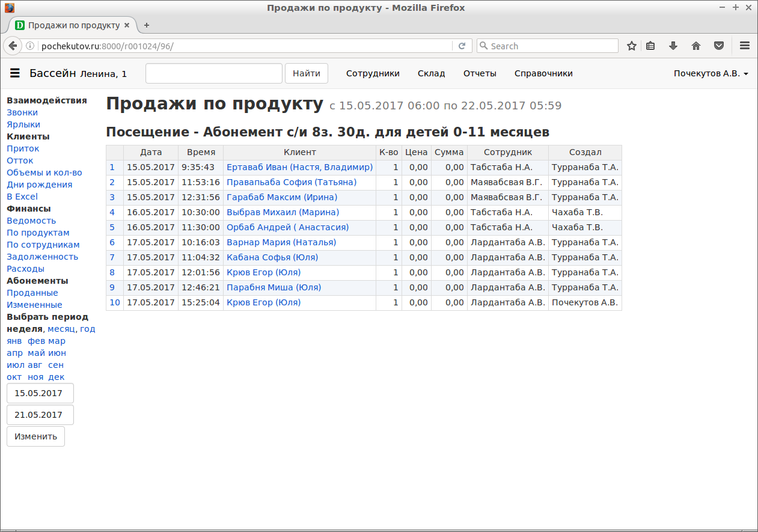Select the Продажи по продукту browser tab

tap(73, 25)
